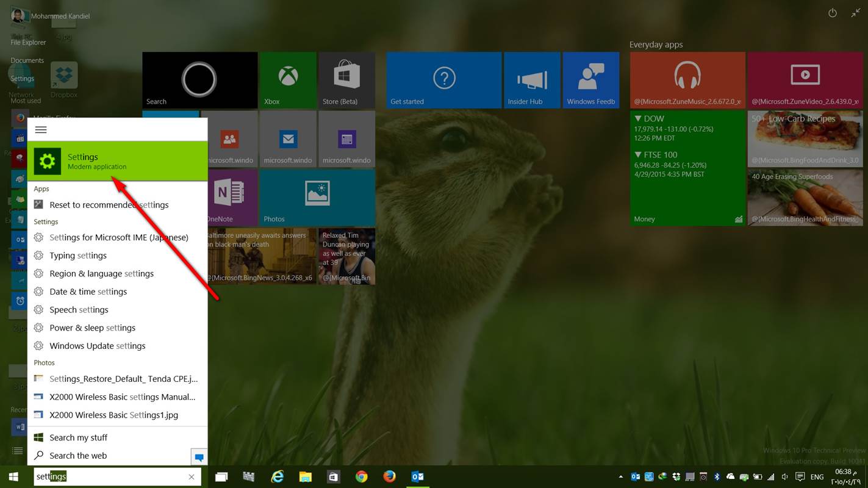Clear the search box with X
Screen dimensions: 868x488
click(192, 477)
